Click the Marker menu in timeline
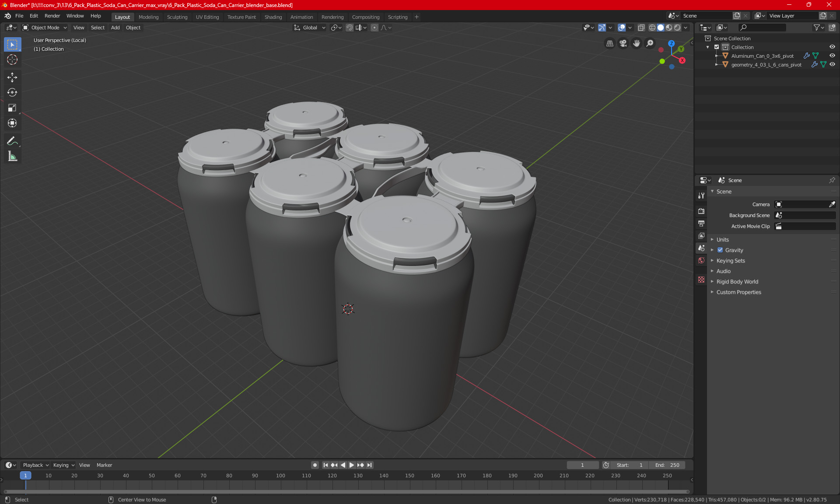 coord(104,465)
